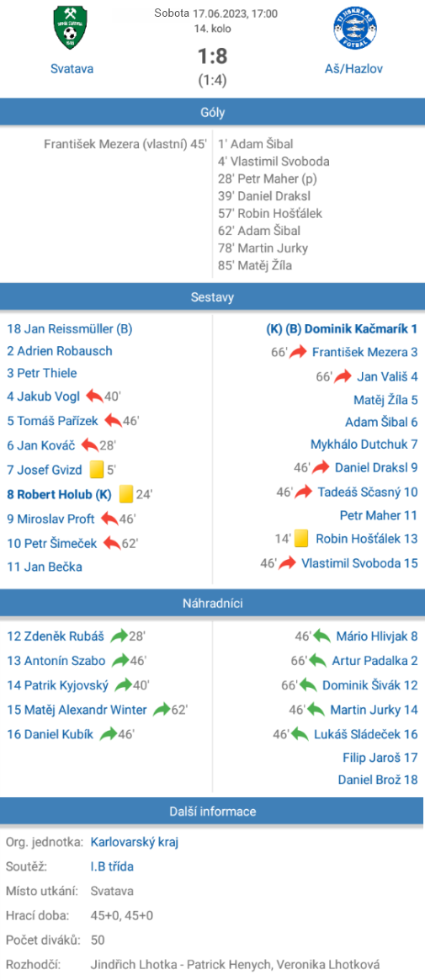Select substitute Daniel Brož 18
Screen dimensions: 425x980
click(378, 780)
